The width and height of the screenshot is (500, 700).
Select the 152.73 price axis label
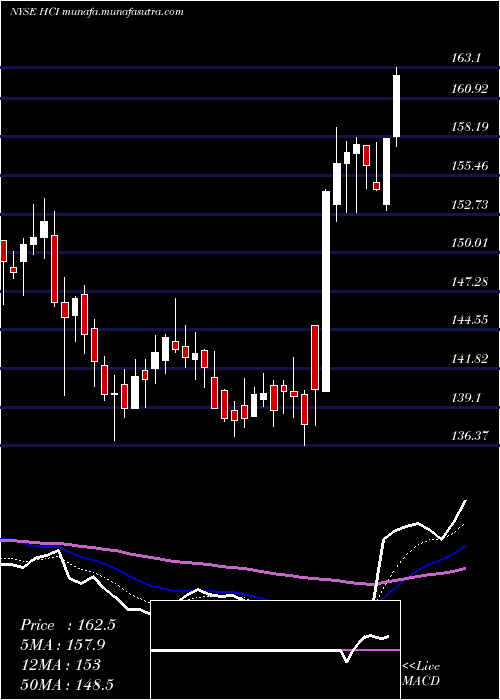coord(469,204)
